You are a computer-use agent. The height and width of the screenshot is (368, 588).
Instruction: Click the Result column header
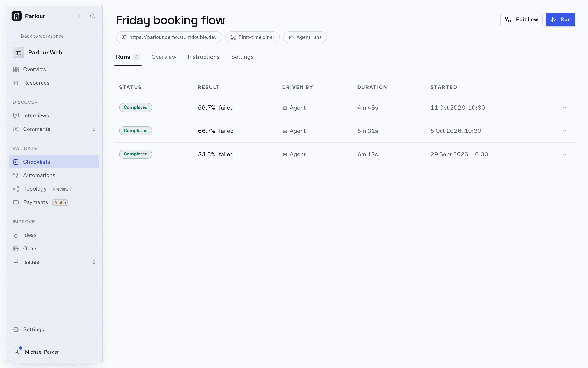209,87
